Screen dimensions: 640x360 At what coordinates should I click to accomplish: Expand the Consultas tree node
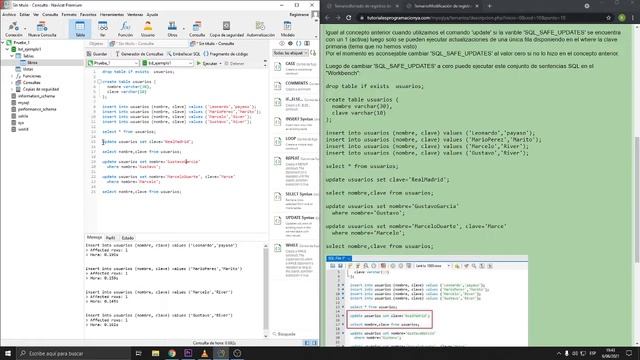pyautogui.click(x=12, y=82)
